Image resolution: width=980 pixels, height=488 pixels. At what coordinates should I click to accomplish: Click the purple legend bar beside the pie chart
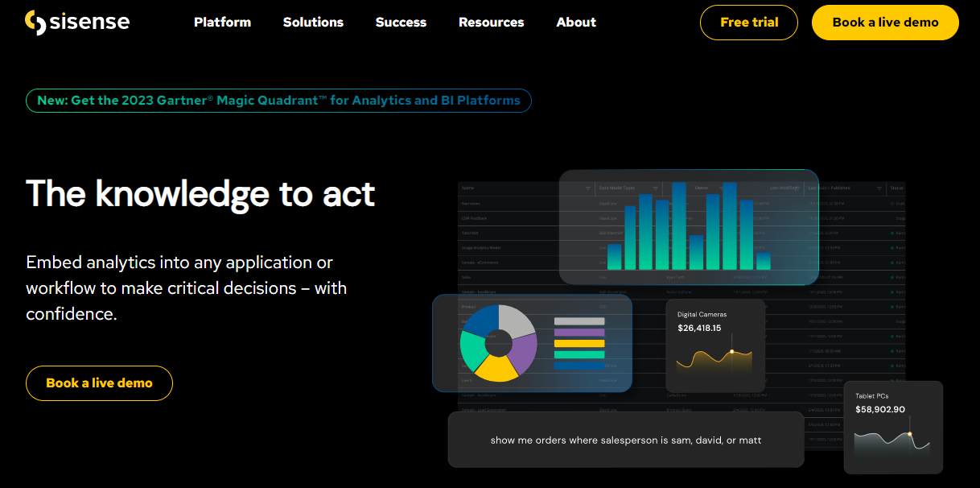pos(579,333)
